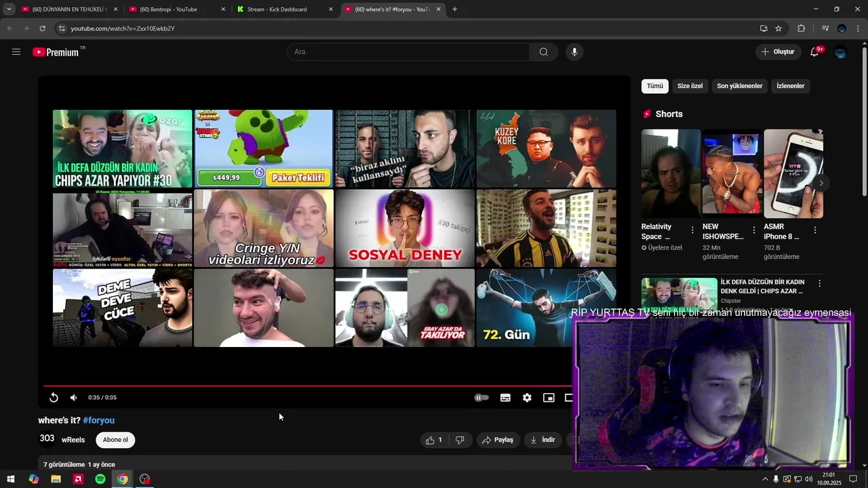Viewport: 868px width, 488px height.
Task: Go to YouTube Premium home logo
Action: 56,52
